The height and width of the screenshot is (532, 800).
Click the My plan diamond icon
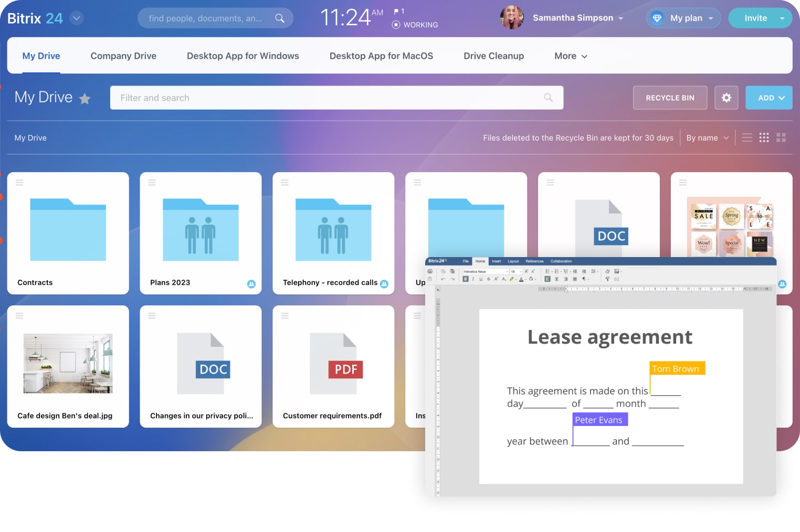657,18
